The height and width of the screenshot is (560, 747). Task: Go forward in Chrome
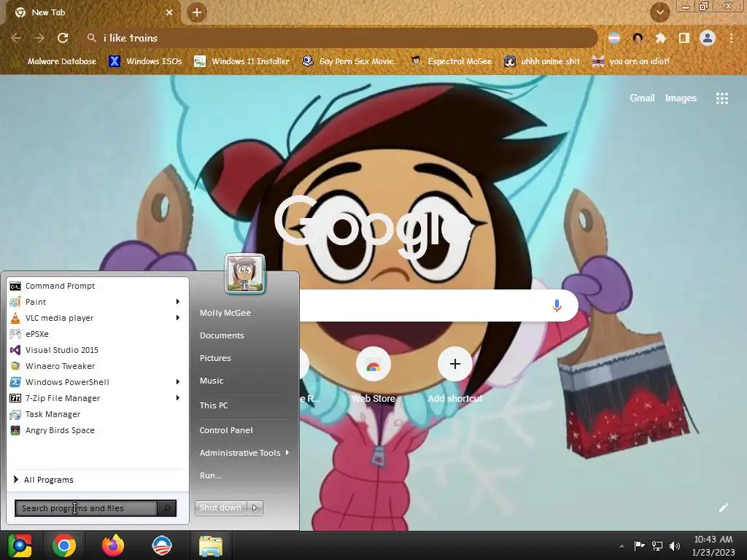coord(39,38)
